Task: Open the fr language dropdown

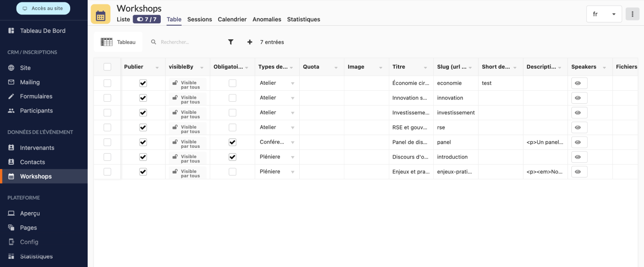Action: point(604,14)
